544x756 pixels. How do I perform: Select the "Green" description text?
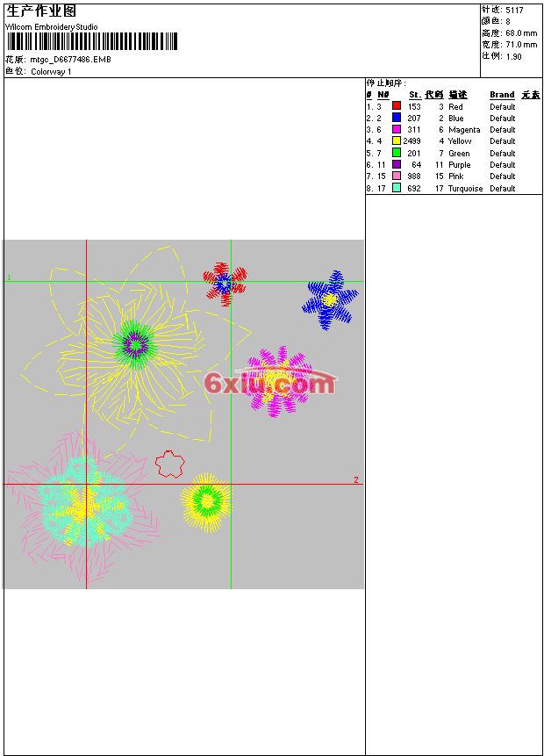(459, 154)
